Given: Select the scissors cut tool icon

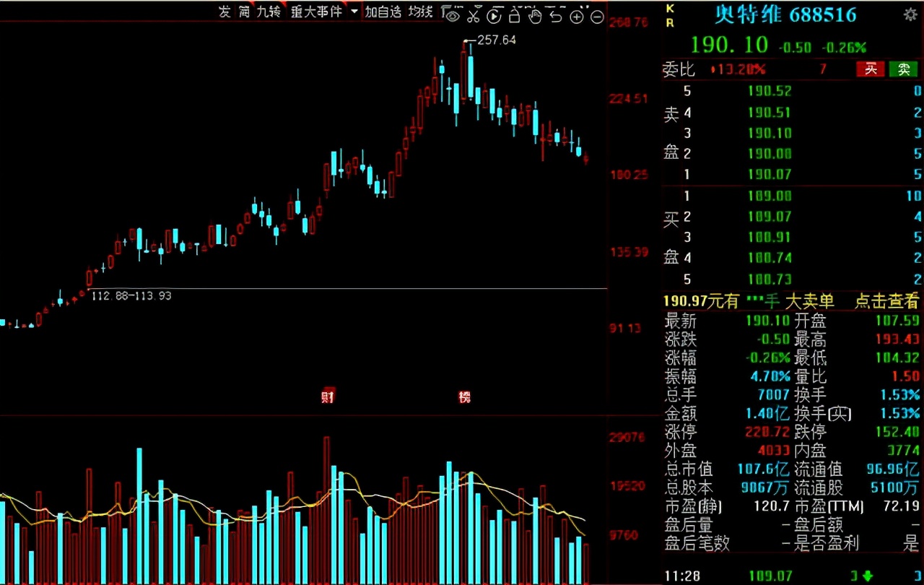Looking at the screenshot, I should click(x=474, y=15).
